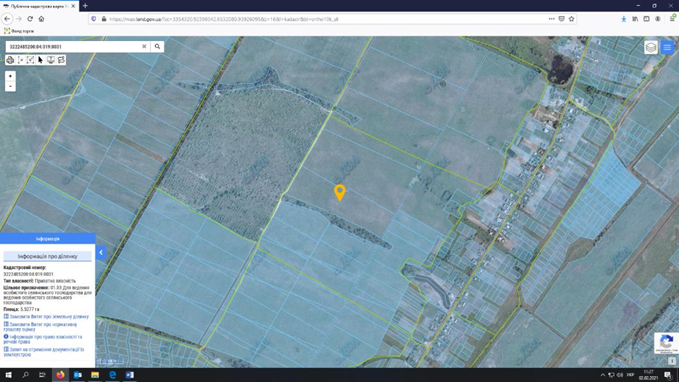Clear the cadastral number search field

pyautogui.click(x=144, y=46)
